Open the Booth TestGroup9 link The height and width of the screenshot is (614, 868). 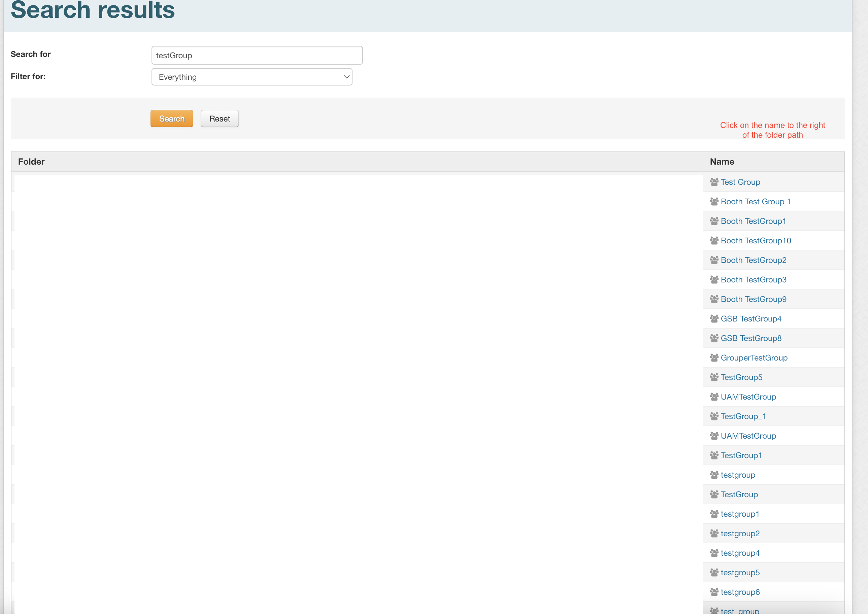753,299
